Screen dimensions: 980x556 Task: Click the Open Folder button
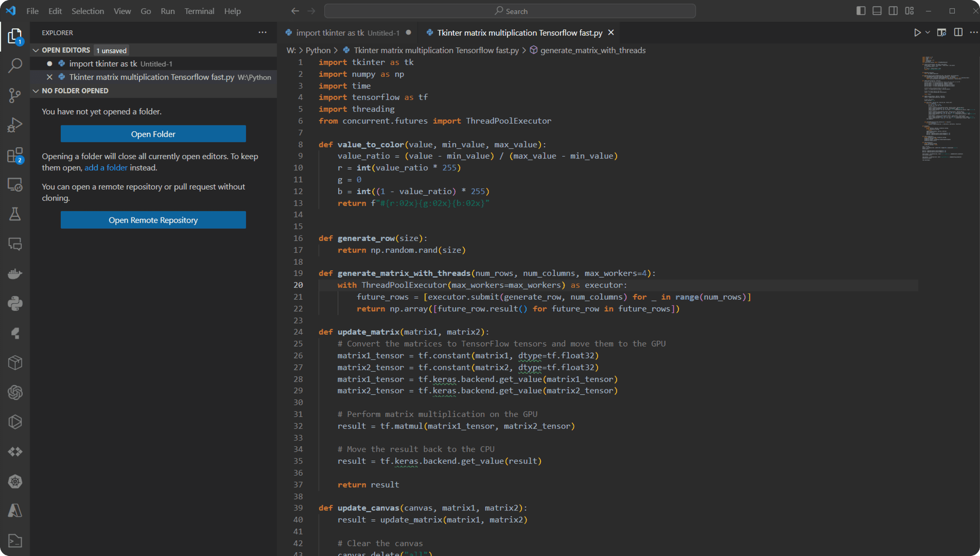pyautogui.click(x=153, y=134)
